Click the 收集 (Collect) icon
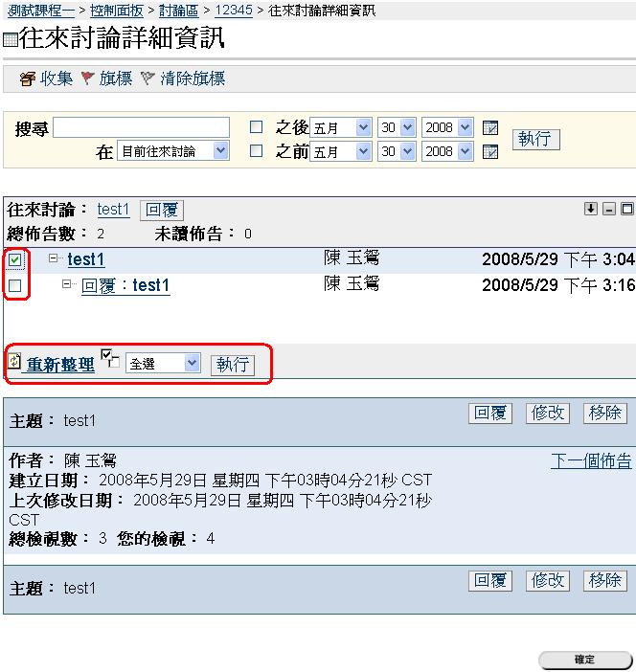Image resolution: width=636 pixels, height=672 pixels. 27,78
